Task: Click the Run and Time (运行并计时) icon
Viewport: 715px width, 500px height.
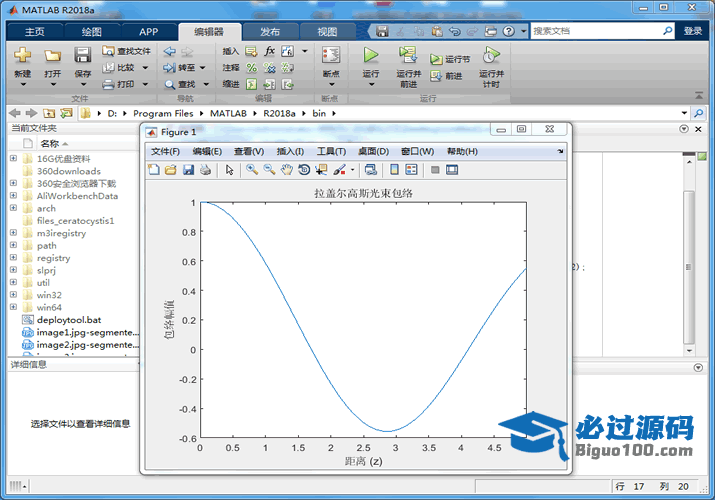Action: coord(491,55)
